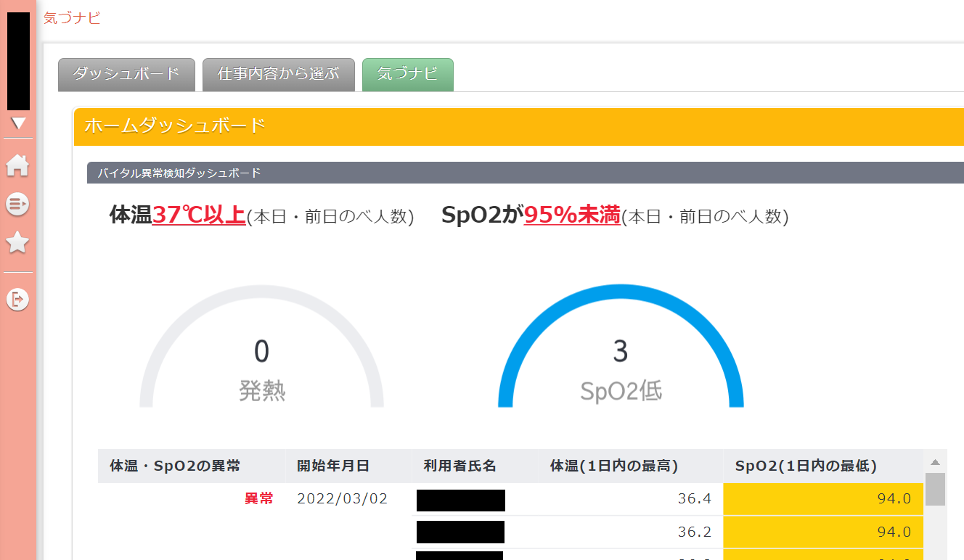The height and width of the screenshot is (560, 964).
Task: Click the Home icon in the sidebar
Action: coord(17,165)
